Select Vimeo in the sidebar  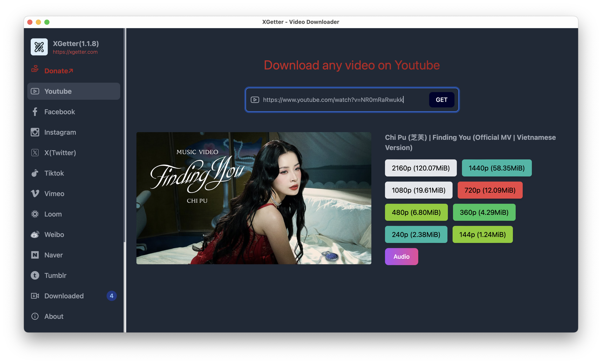click(x=74, y=194)
